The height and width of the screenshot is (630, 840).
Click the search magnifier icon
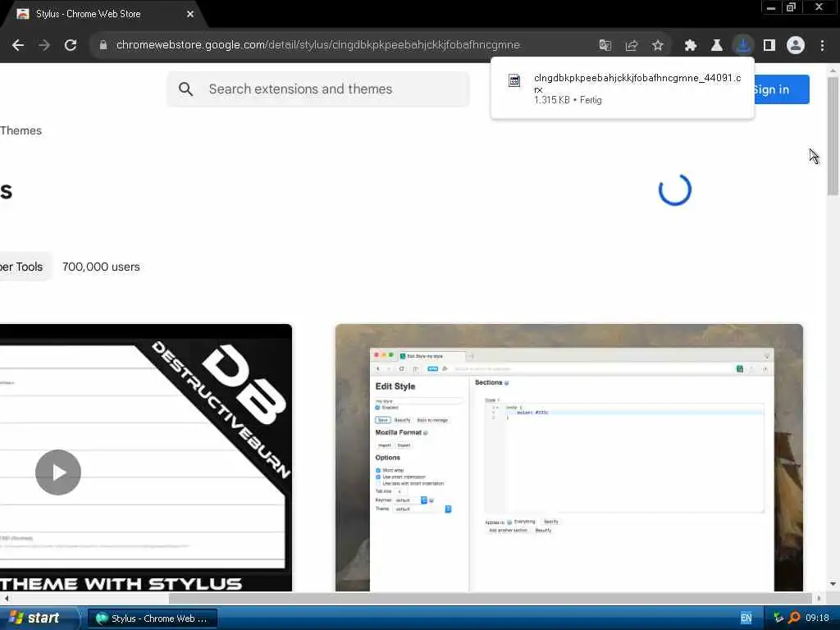pos(186,89)
